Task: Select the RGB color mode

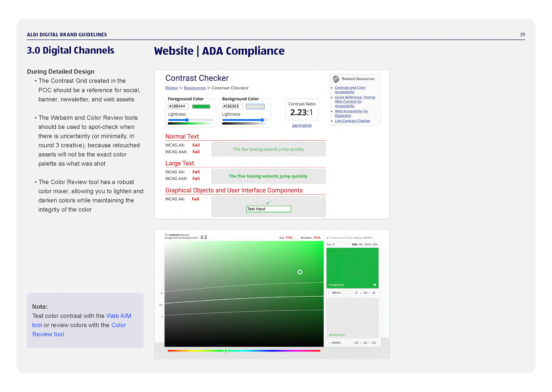Action: click(354, 244)
